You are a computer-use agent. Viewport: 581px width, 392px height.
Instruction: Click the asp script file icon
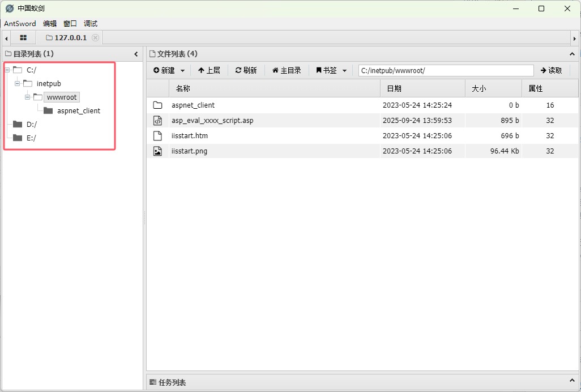(x=158, y=121)
